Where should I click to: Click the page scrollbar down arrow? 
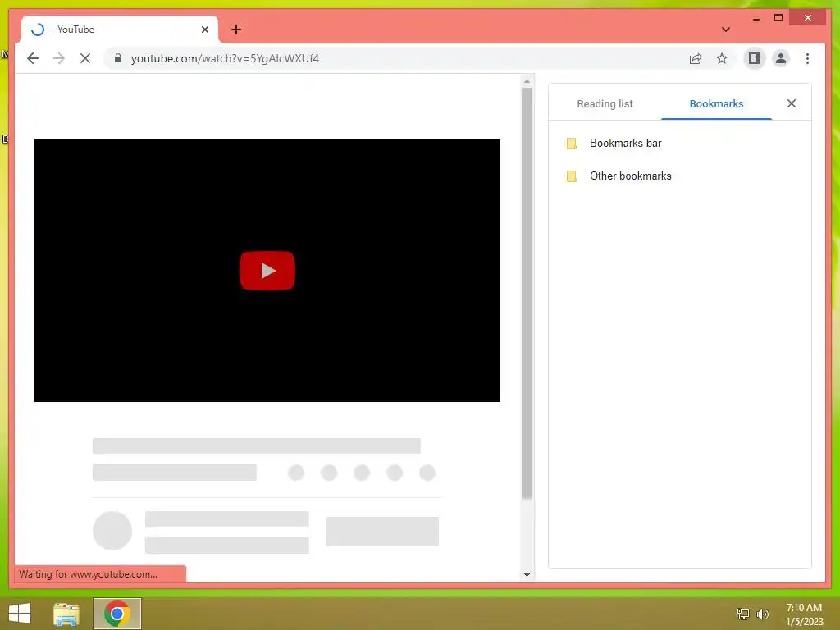click(x=527, y=575)
